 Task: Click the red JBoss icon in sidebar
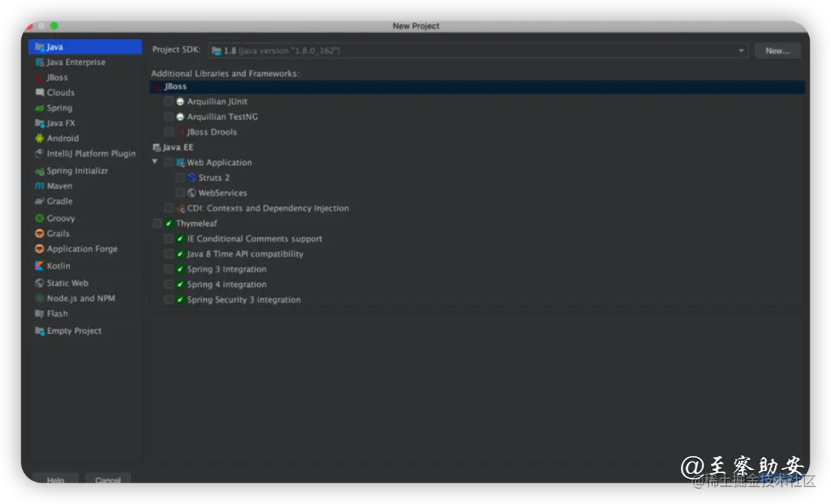click(x=39, y=78)
